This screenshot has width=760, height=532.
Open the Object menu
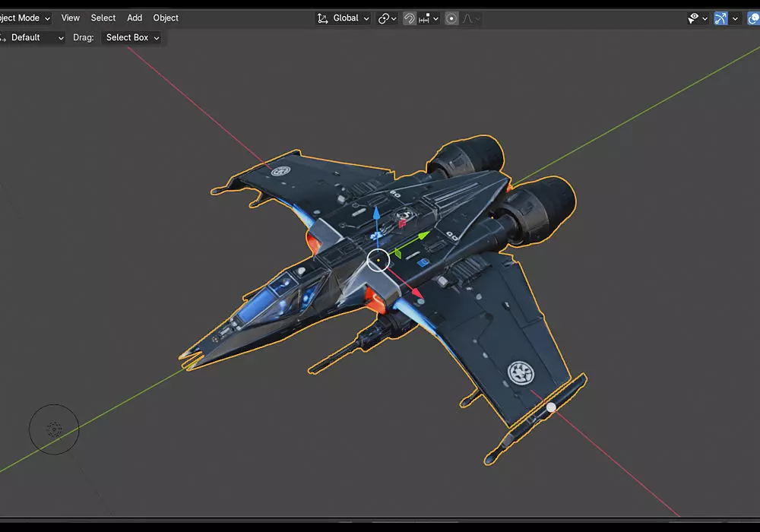point(166,18)
